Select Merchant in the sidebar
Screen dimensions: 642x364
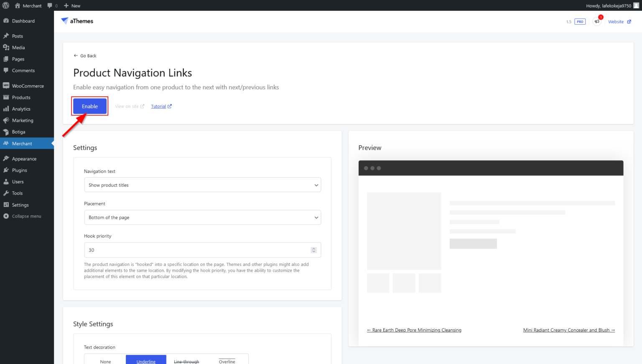click(27, 143)
